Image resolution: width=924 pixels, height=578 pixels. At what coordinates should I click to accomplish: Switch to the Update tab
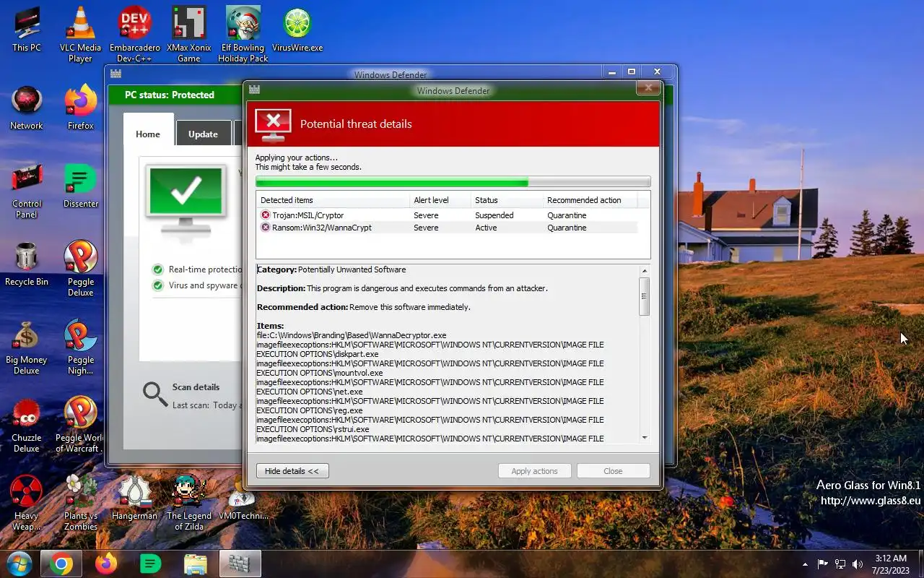tap(203, 133)
